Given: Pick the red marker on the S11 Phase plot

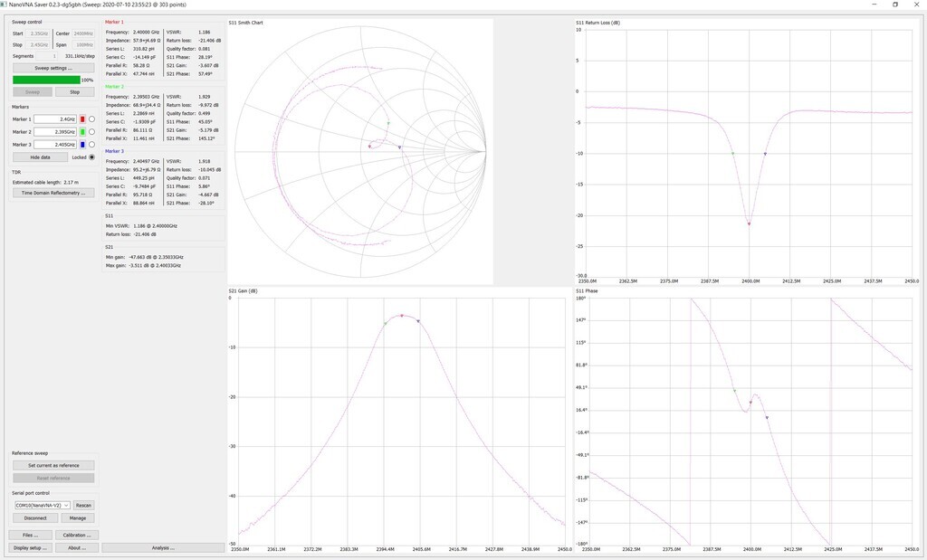Looking at the screenshot, I should tap(750, 403).
